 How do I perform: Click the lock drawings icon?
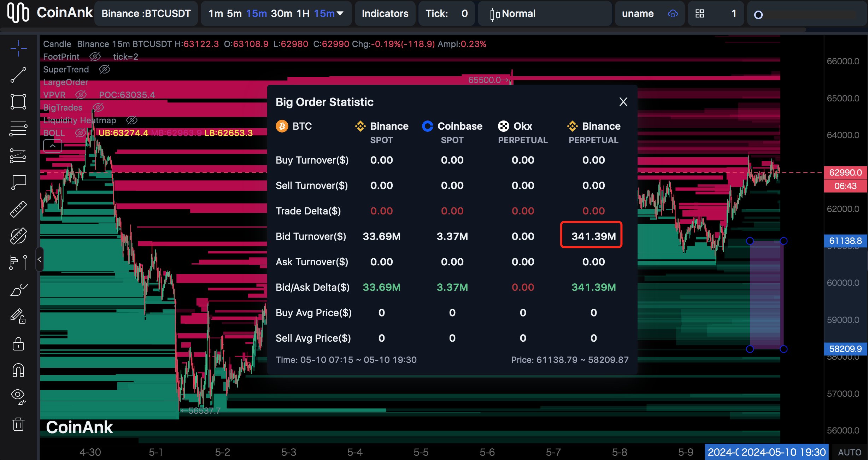[18, 344]
